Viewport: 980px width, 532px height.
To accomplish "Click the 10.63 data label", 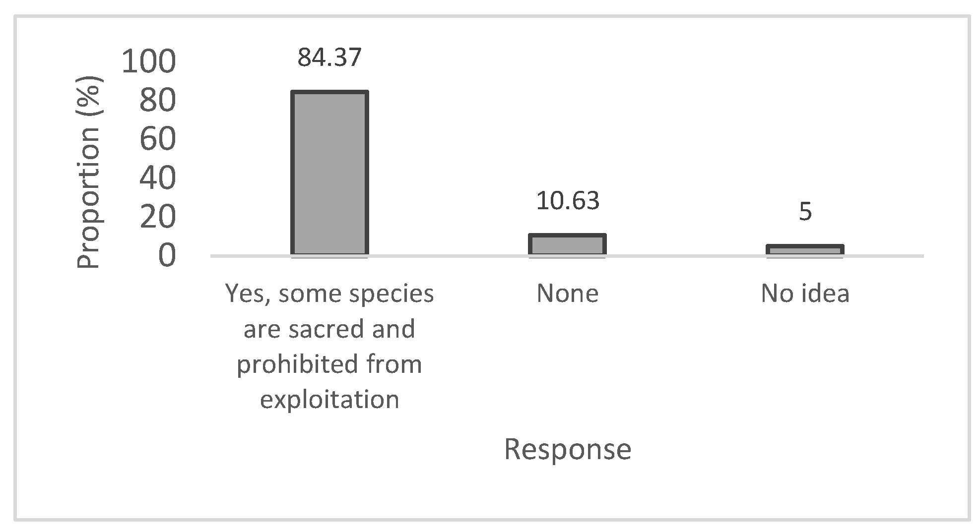I will (568, 201).
